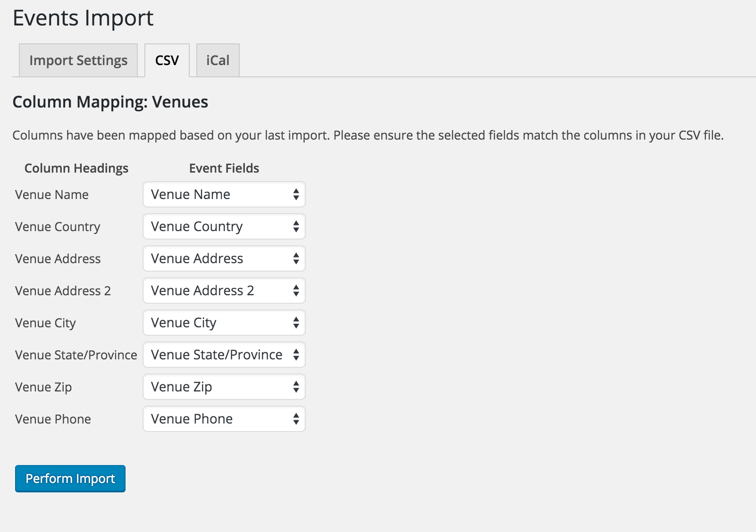Click the Event Fields table header
Viewport: 756px width, 532px height.
[x=224, y=168]
